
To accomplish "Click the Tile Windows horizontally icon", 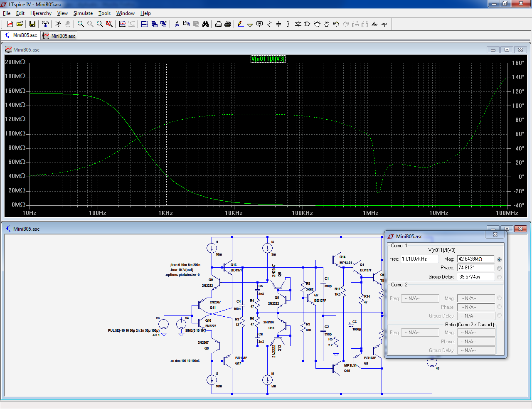I will [145, 24].
